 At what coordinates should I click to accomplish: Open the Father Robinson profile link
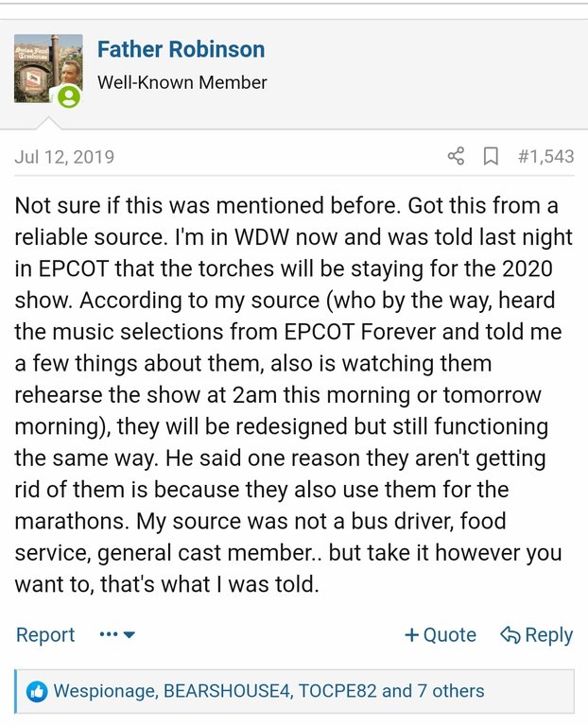pos(181,49)
